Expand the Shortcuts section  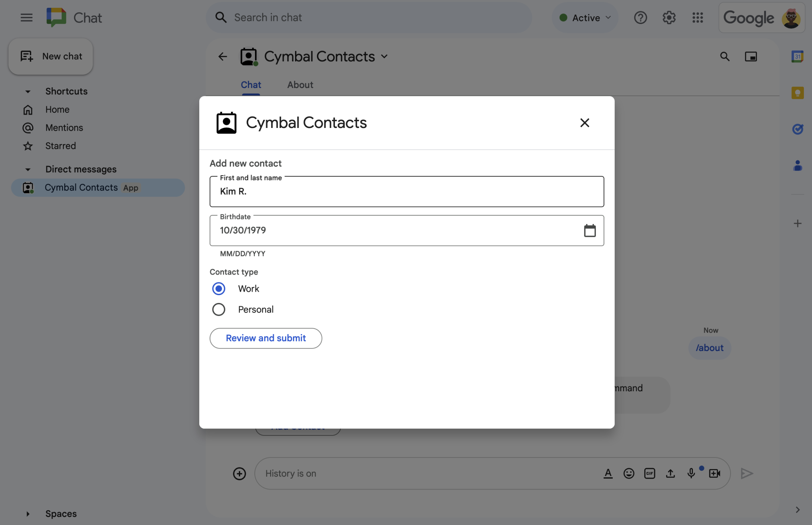click(27, 91)
